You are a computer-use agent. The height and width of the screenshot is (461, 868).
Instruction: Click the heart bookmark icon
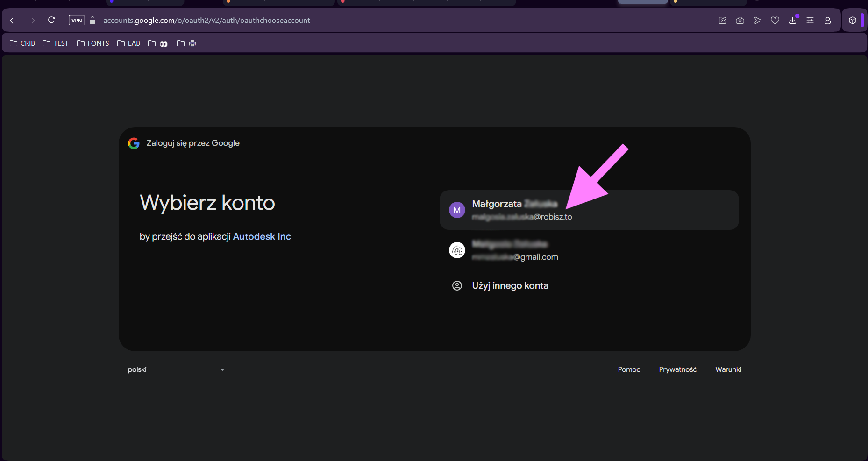click(775, 21)
